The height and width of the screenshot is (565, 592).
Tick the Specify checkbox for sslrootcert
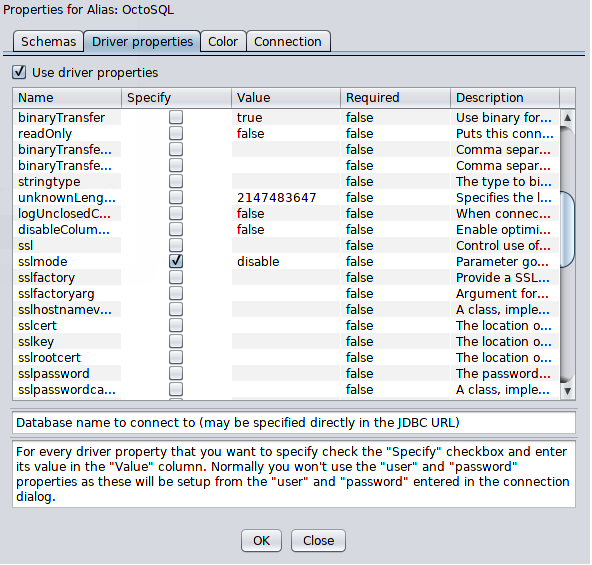[176, 357]
